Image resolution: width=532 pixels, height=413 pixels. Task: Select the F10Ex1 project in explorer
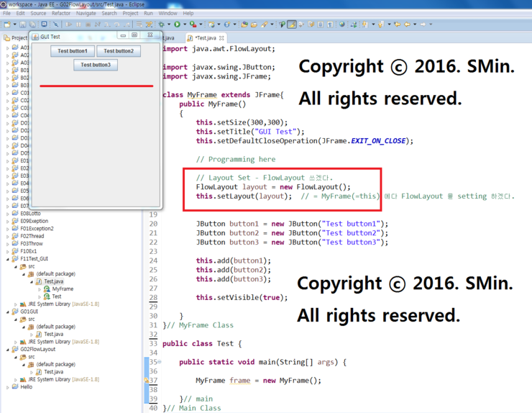coord(29,251)
